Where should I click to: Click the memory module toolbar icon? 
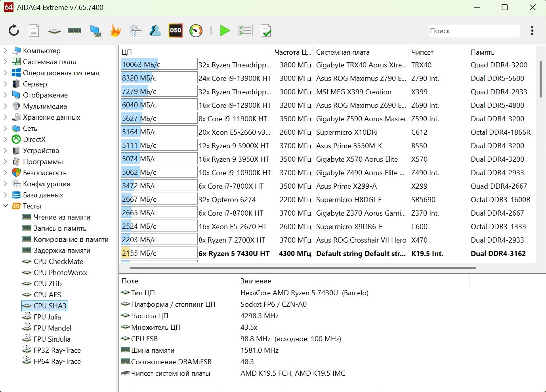74,31
